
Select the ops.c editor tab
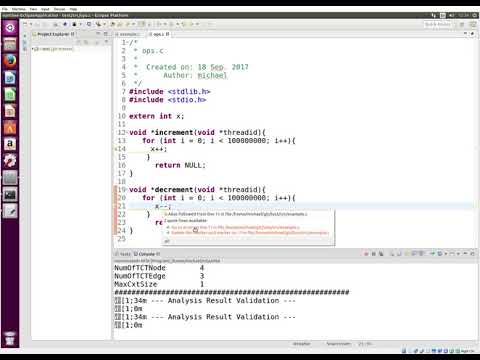click(x=159, y=34)
